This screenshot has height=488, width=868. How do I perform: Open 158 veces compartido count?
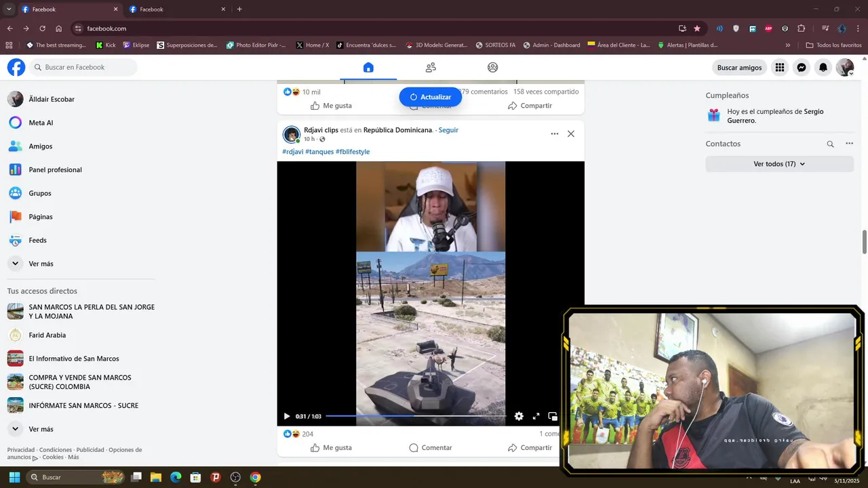click(546, 92)
